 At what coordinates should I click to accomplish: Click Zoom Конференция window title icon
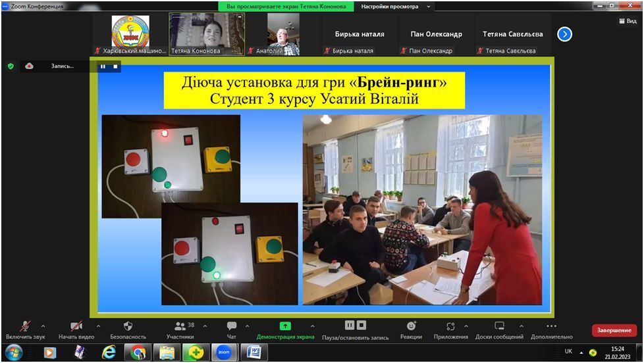click(x=5, y=6)
